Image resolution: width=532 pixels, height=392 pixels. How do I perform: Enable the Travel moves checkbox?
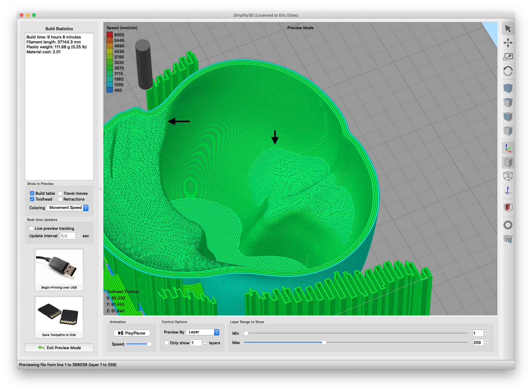coord(60,193)
